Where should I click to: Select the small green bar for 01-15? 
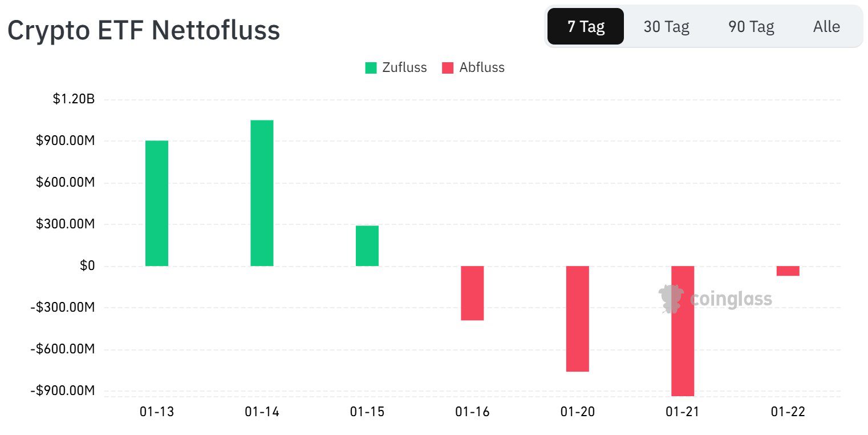point(367,245)
